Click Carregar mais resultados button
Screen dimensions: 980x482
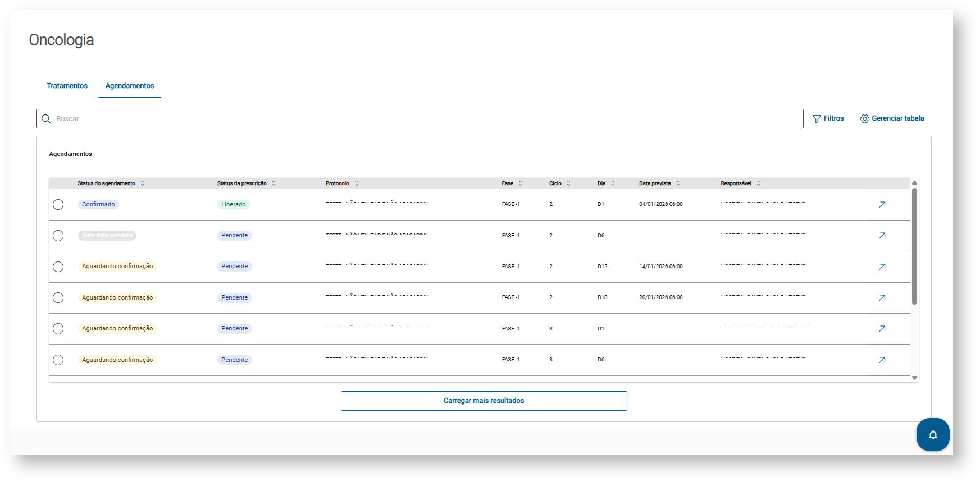[x=484, y=401]
